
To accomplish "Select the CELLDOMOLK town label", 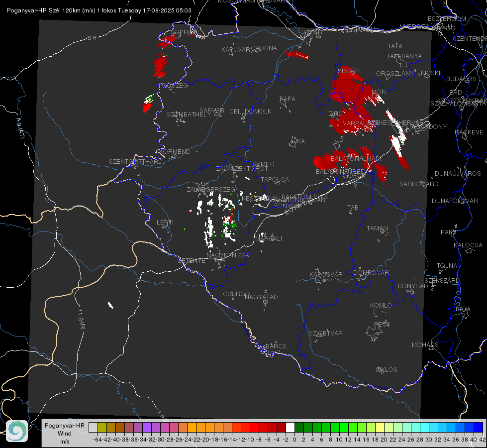I will click(250, 112).
